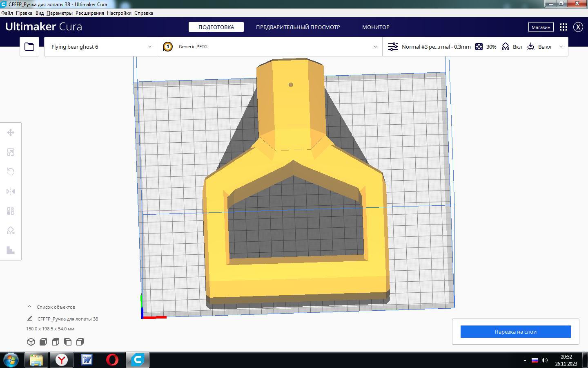Click the 30% infill icon

(479, 47)
